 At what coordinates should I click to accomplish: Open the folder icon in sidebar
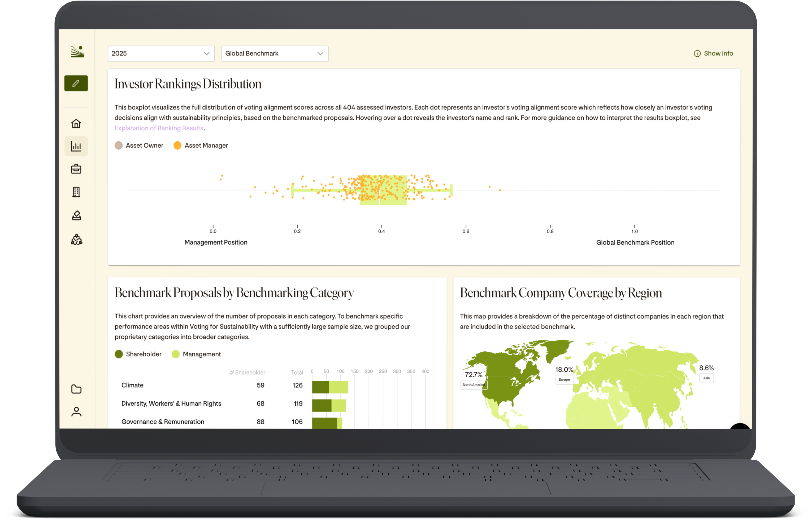pyautogui.click(x=76, y=389)
